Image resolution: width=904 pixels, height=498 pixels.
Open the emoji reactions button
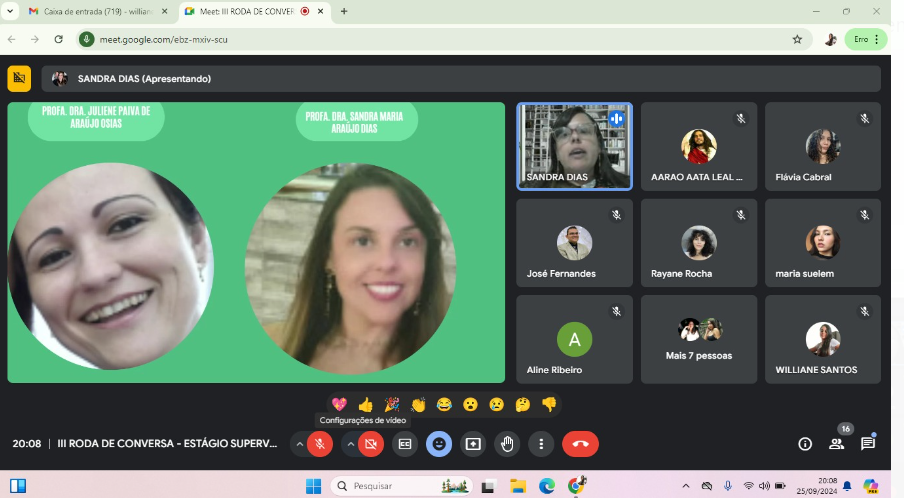[x=439, y=444]
